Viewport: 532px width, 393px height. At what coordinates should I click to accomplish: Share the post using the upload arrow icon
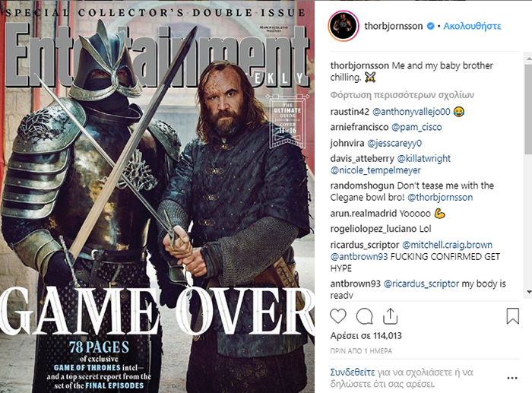click(x=390, y=316)
